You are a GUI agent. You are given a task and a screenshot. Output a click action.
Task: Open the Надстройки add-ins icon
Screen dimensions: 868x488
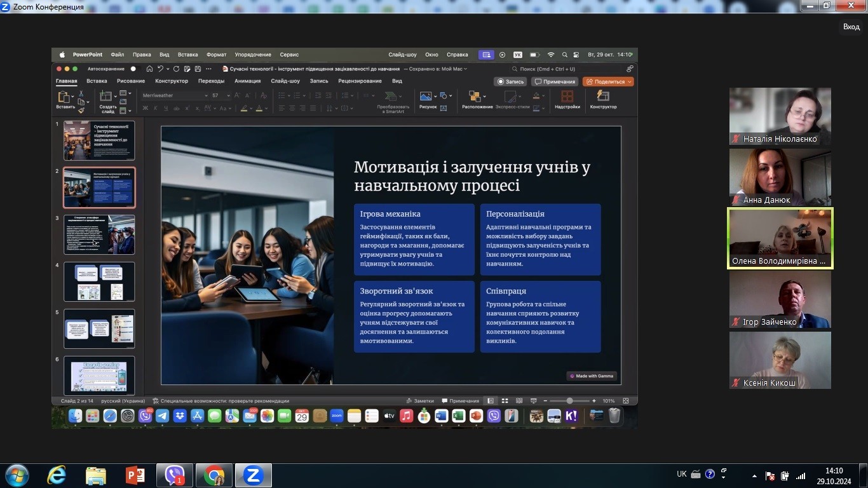567,96
